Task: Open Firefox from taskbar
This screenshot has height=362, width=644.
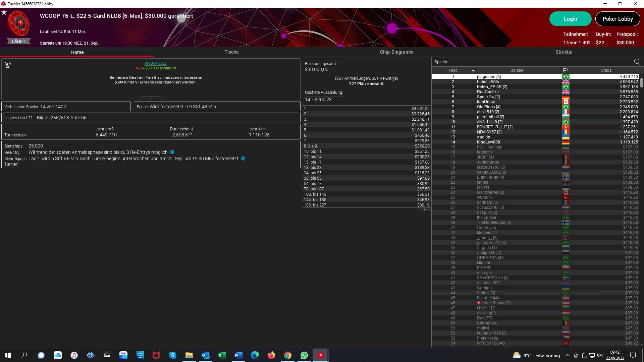Action: click(x=271, y=355)
